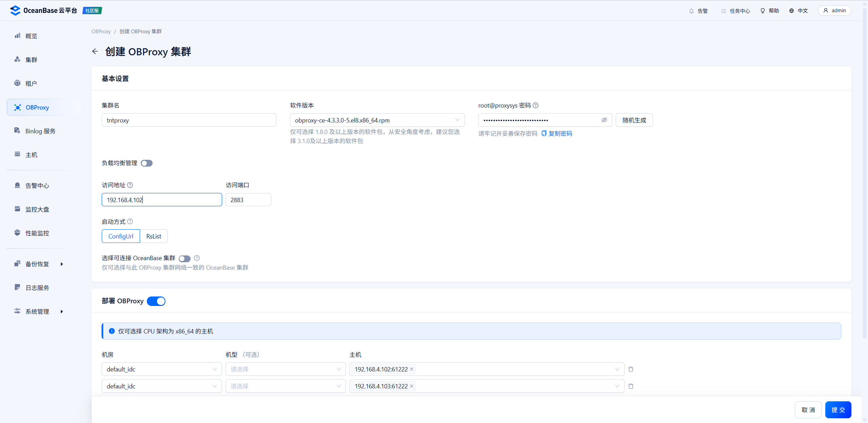Switch to the RsList startup mode tab
The height and width of the screenshot is (423, 868).
154,236
